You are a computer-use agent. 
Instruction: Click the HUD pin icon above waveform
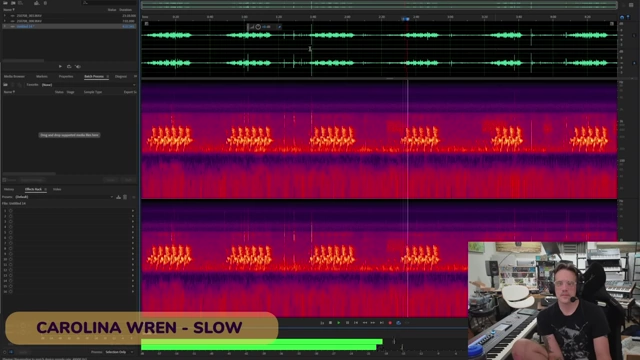tap(279, 27)
